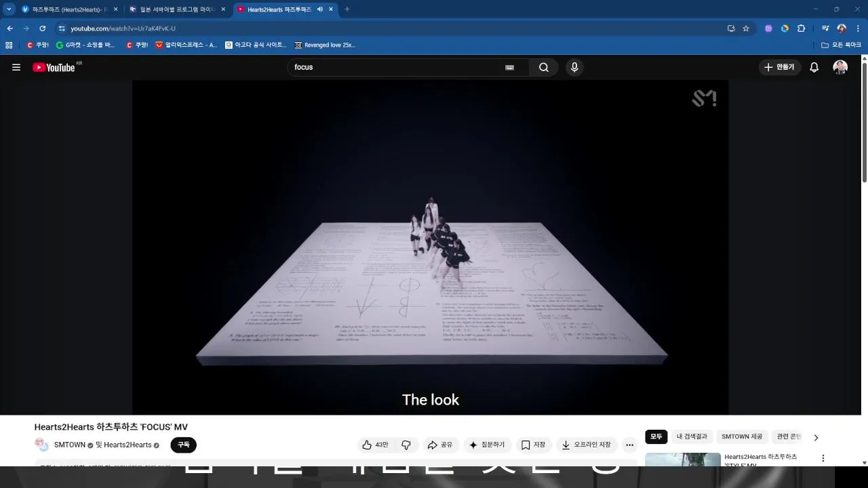The height and width of the screenshot is (488, 868).
Task: Click the page vertical scrollbar
Action: click(x=864, y=122)
